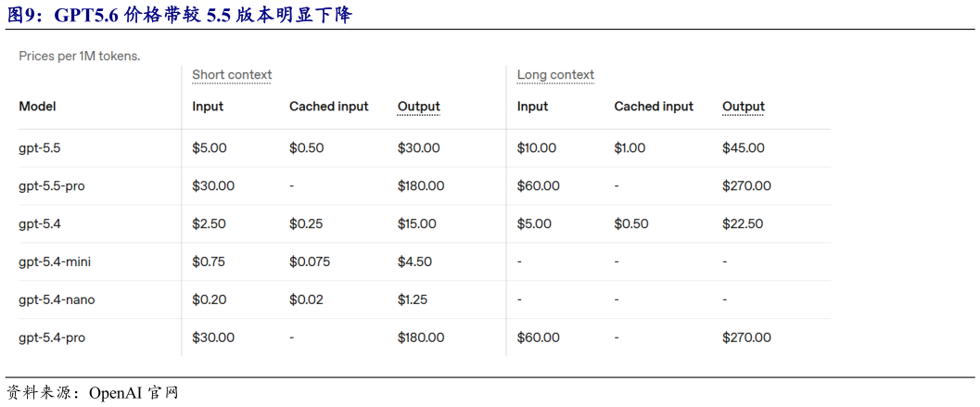Select the gpt-5.4-nano model name
The height and width of the screenshot is (407, 980).
[x=57, y=299]
